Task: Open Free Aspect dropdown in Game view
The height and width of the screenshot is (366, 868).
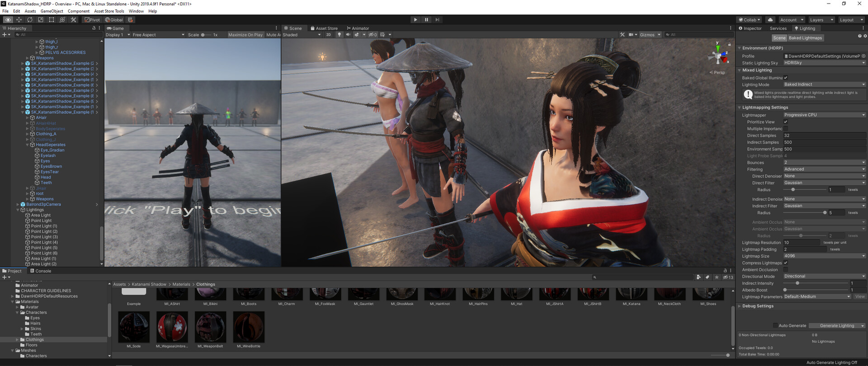Action: coord(158,35)
